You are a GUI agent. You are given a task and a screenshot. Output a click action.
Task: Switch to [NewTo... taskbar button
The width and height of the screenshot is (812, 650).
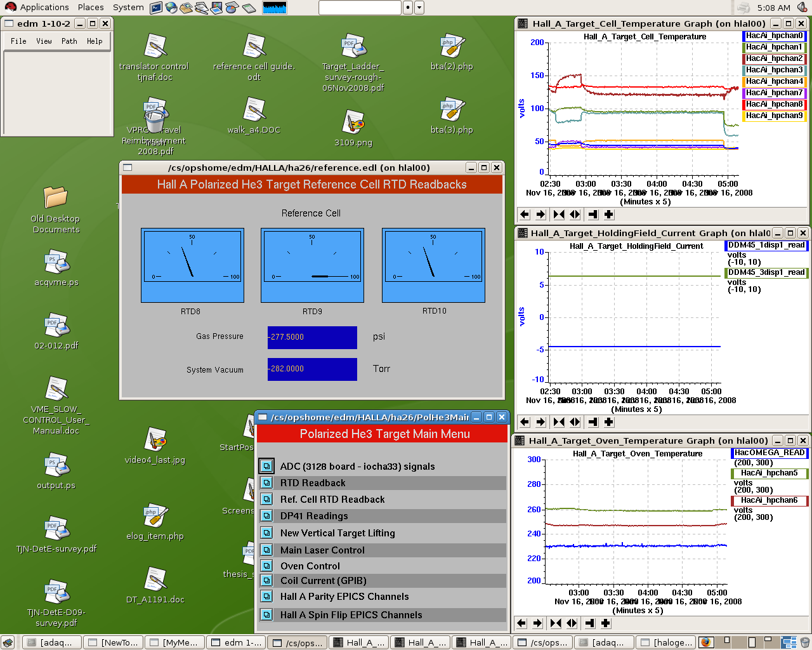[x=113, y=642]
